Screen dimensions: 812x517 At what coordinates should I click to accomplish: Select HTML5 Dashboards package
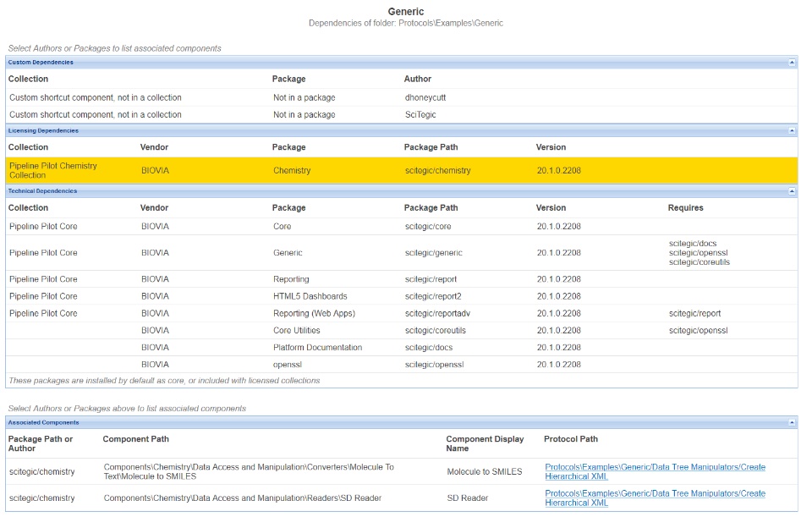coord(310,296)
